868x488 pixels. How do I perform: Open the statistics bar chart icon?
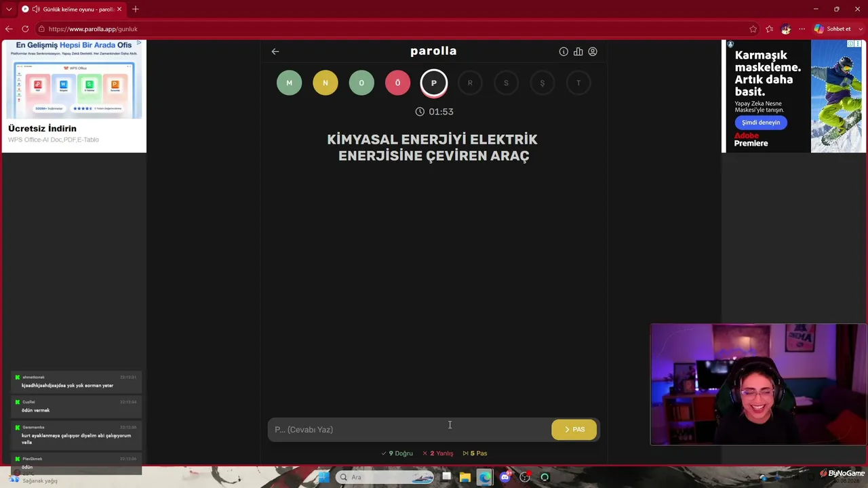pyautogui.click(x=578, y=52)
